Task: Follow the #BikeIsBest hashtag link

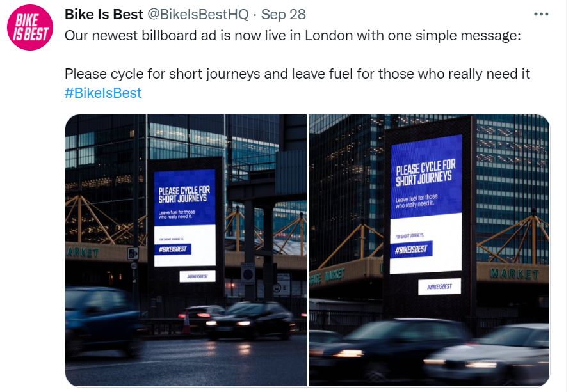Action: pos(103,93)
